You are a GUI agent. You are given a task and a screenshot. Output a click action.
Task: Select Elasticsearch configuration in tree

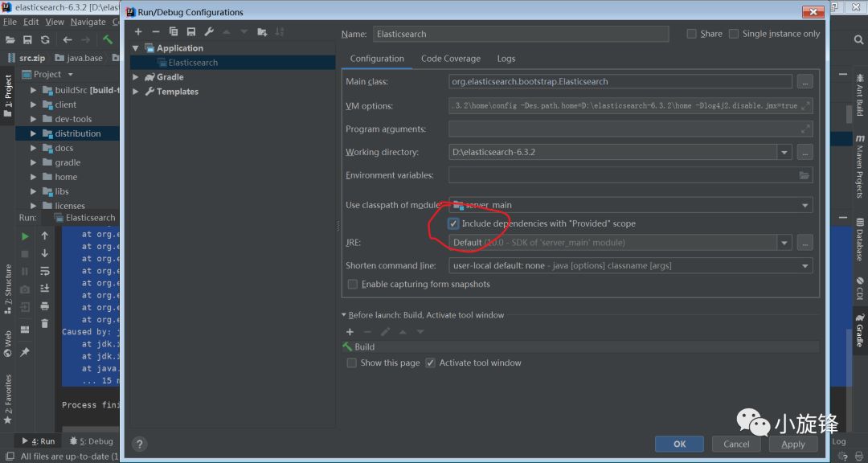[232, 63]
